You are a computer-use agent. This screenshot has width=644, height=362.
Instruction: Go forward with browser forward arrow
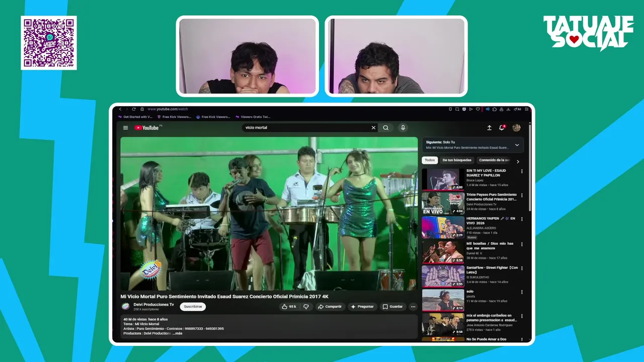pyautogui.click(x=127, y=109)
